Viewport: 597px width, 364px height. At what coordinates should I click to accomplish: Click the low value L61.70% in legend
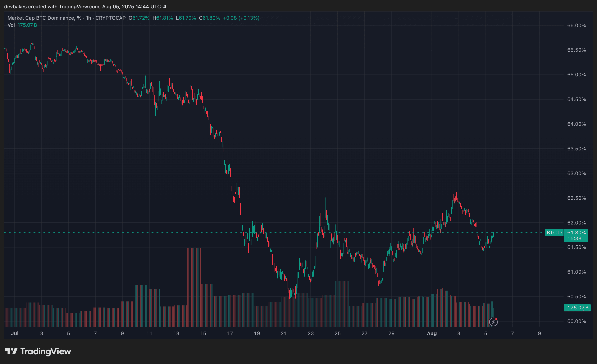[x=186, y=18]
